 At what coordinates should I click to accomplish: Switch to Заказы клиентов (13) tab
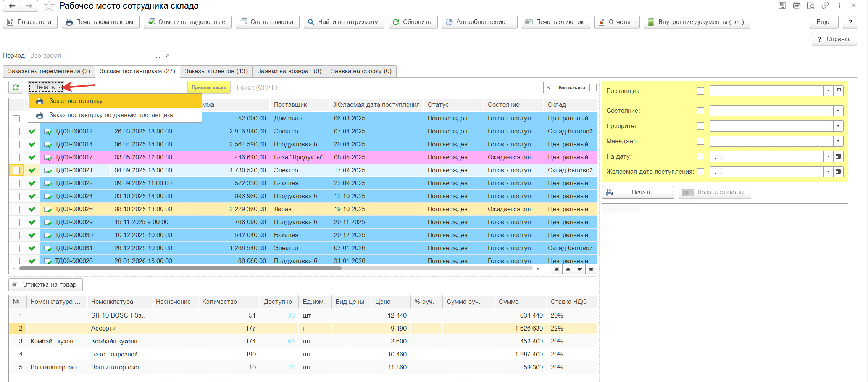click(x=216, y=71)
